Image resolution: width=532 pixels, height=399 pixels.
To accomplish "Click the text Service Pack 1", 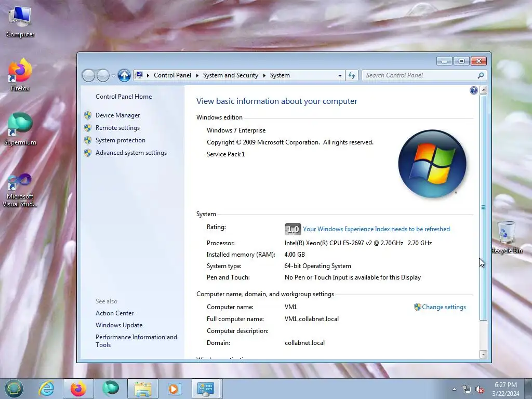I will pos(225,154).
